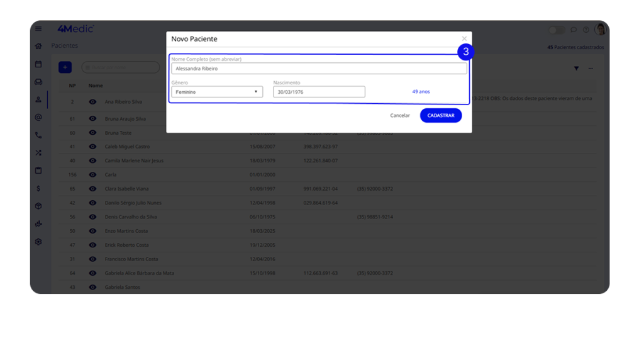644x338 pixels.
Task: Open financial section dollar sign icon
Action: coord(38,188)
